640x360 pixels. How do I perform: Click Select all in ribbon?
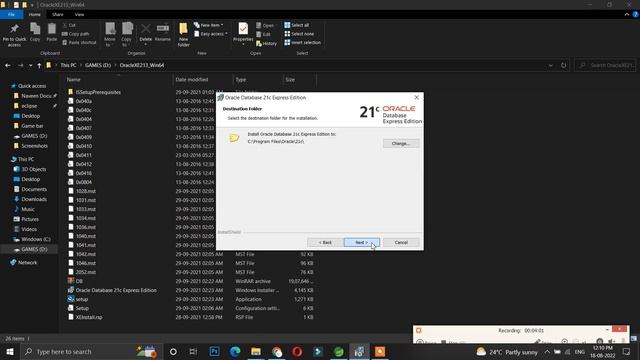297,25
